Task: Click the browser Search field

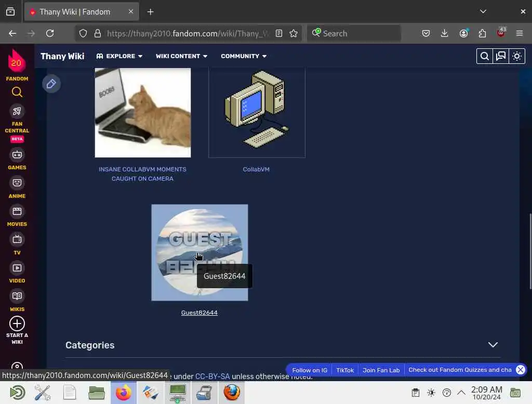Action: point(354,33)
